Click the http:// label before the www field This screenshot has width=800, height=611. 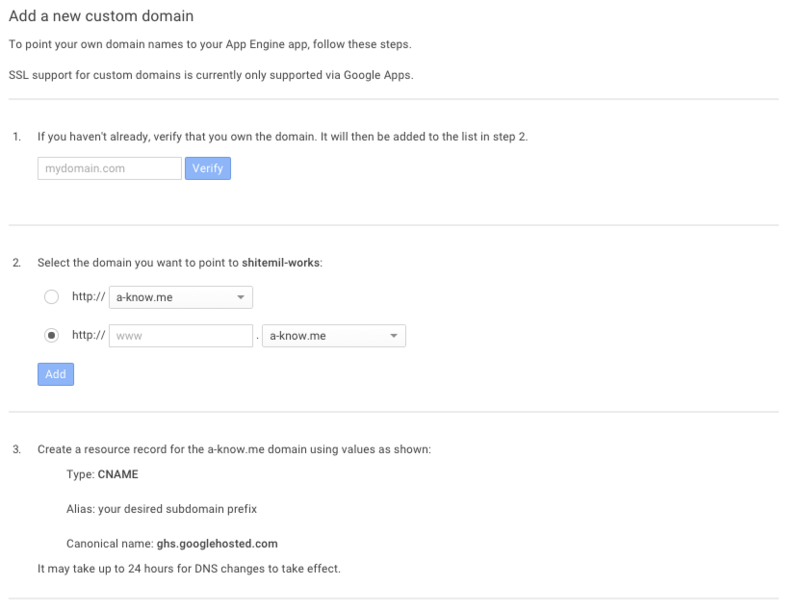click(88, 335)
